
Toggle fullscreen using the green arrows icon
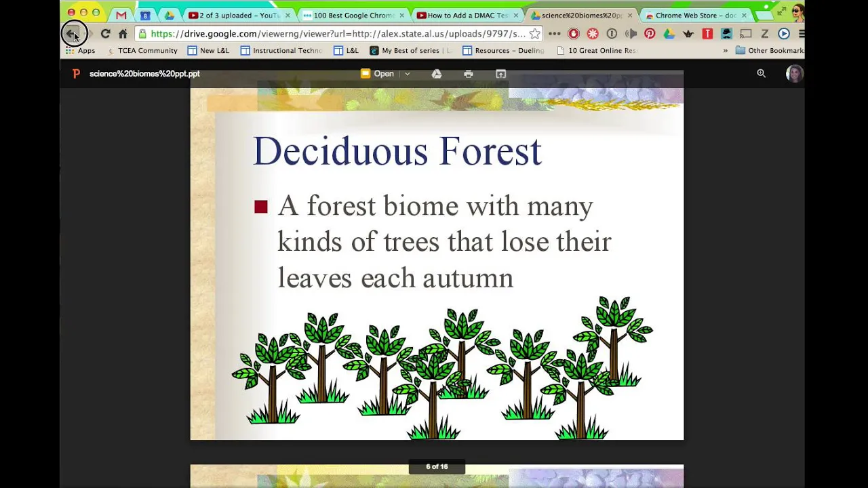pyautogui.click(x=782, y=11)
